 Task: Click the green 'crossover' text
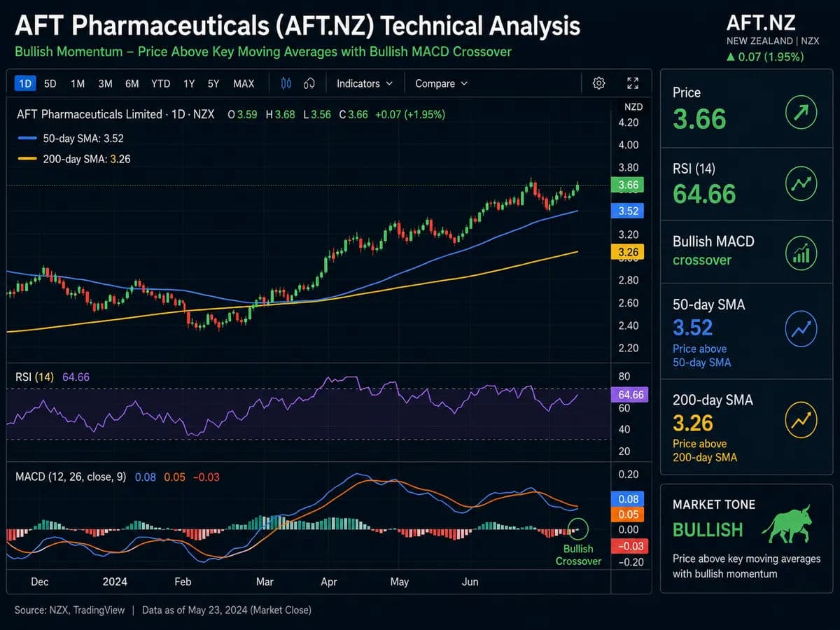(x=702, y=260)
